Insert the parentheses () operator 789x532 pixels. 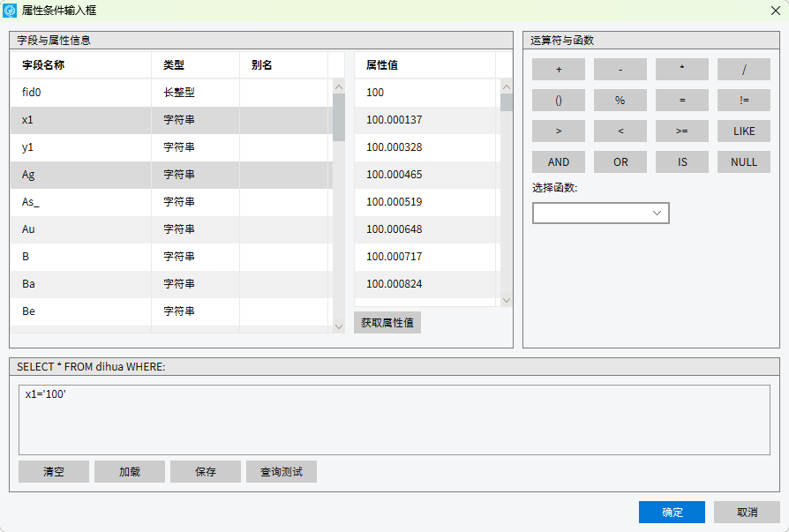pos(558,101)
